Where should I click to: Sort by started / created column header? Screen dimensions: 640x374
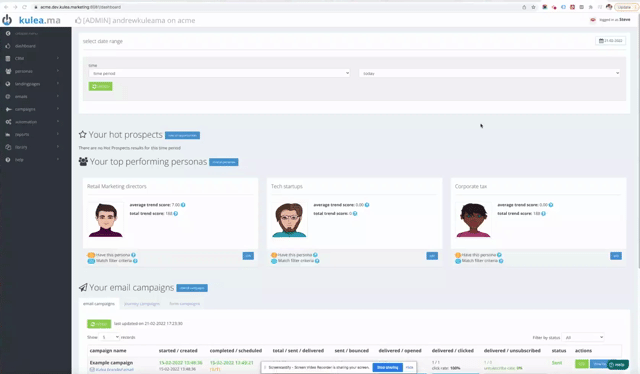(178, 351)
